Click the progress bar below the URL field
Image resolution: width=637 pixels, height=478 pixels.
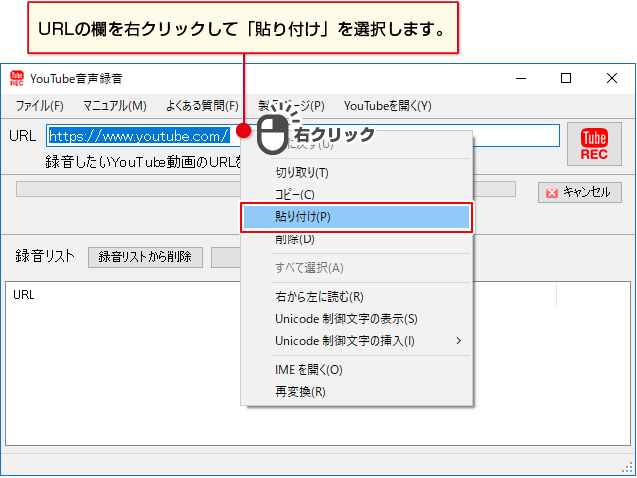(x=266, y=189)
